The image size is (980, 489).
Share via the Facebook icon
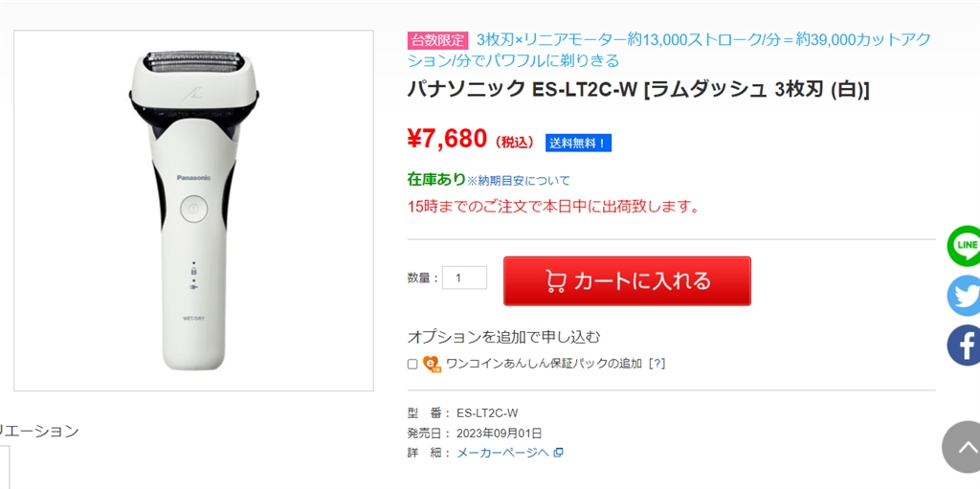click(x=965, y=345)
